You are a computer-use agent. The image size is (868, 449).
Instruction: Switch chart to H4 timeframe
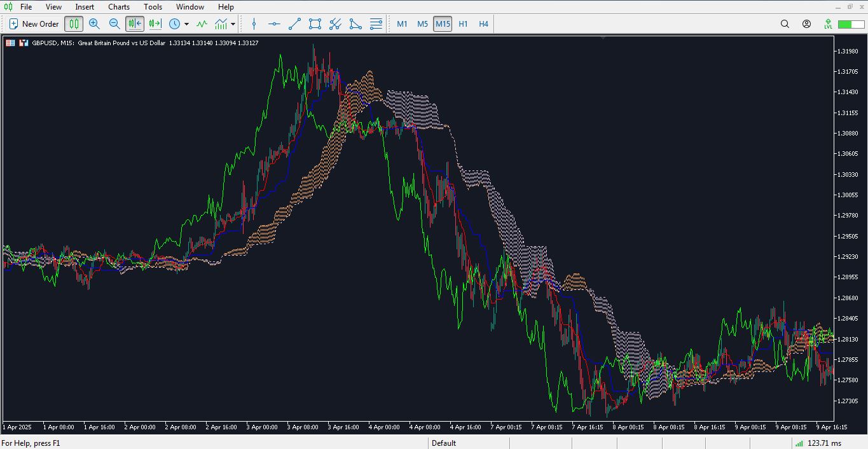pyautogui.click(x=483, y=24)
